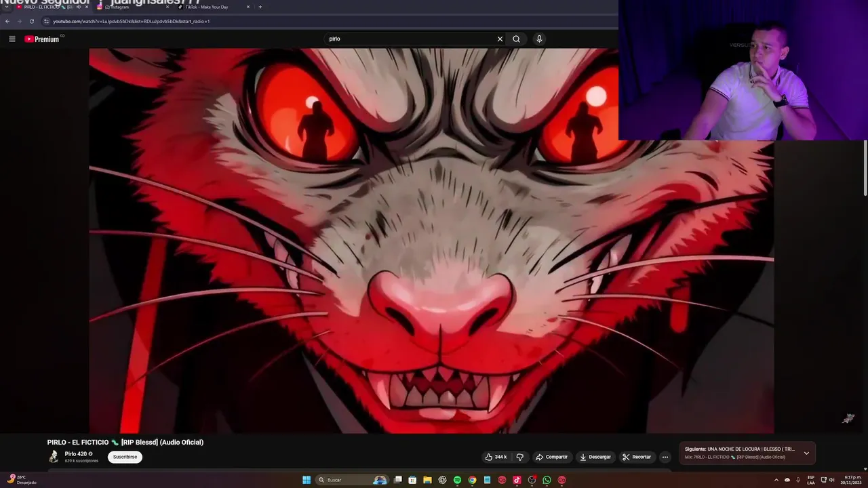This screenshot has height=488, width=868.
Task: Expand the Siguiente mix playlist panel
Action: tap(806, 453)
